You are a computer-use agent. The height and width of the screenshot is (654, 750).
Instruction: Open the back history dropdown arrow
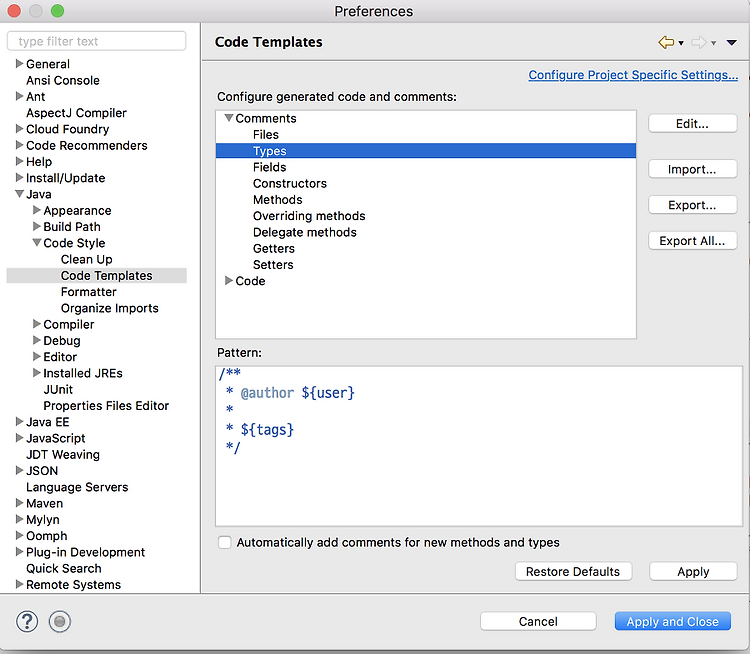[x=681, y=43]
